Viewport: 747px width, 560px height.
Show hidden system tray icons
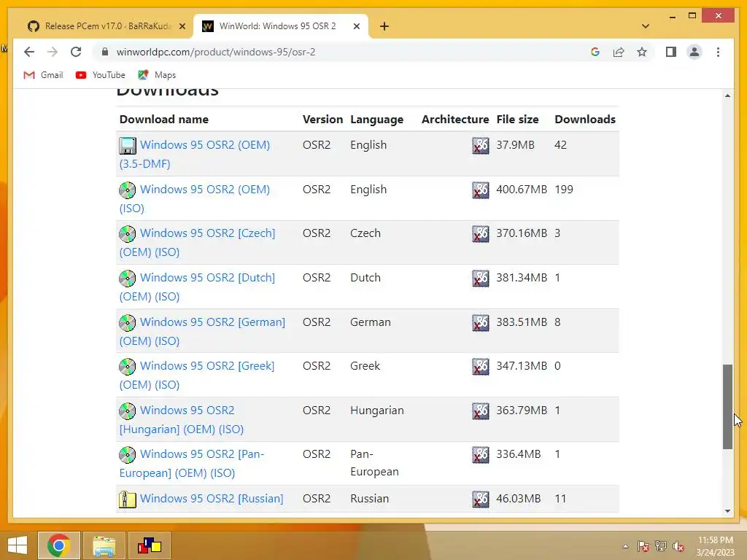point(625,546)
